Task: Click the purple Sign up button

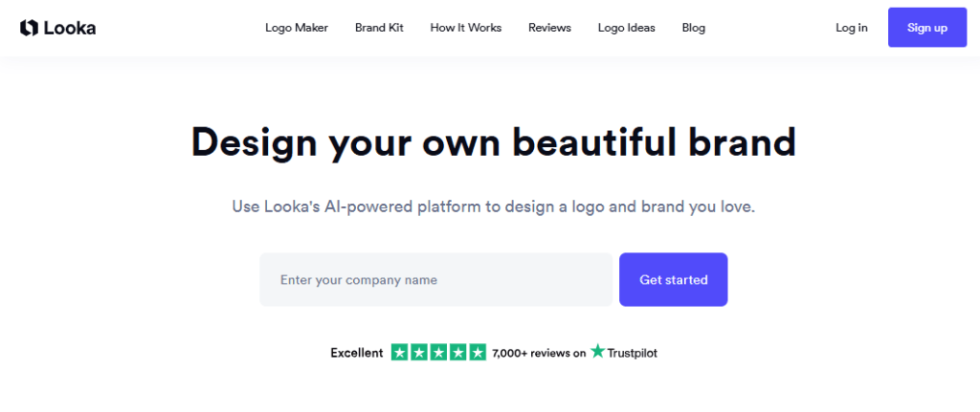Action: coord(927,28)
